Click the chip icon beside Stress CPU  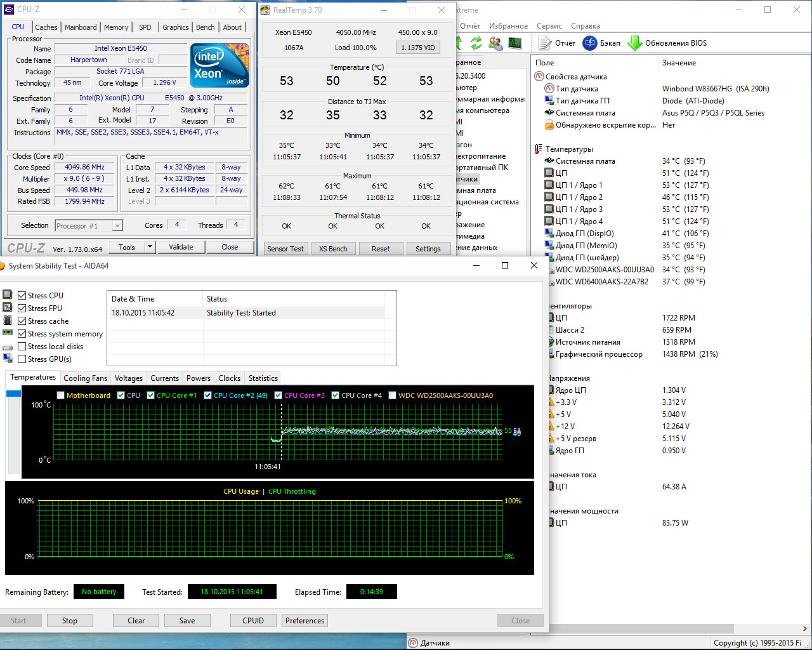pos(8,295)
